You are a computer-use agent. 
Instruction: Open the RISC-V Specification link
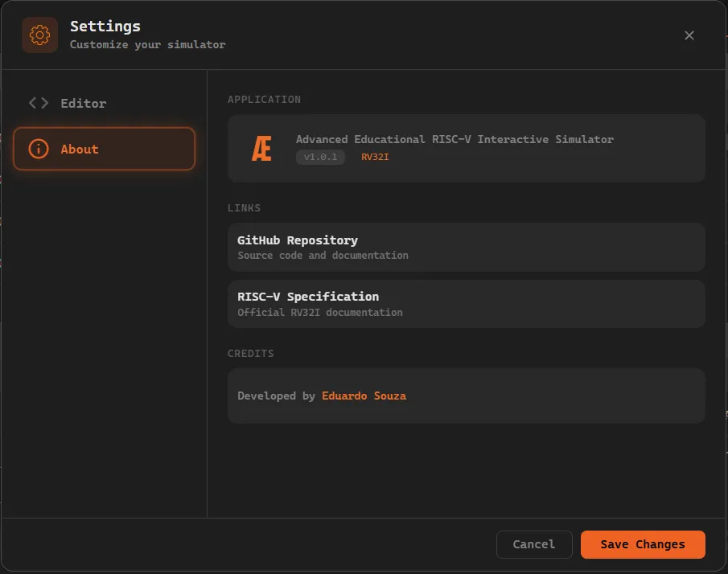(x=307, y=297)
